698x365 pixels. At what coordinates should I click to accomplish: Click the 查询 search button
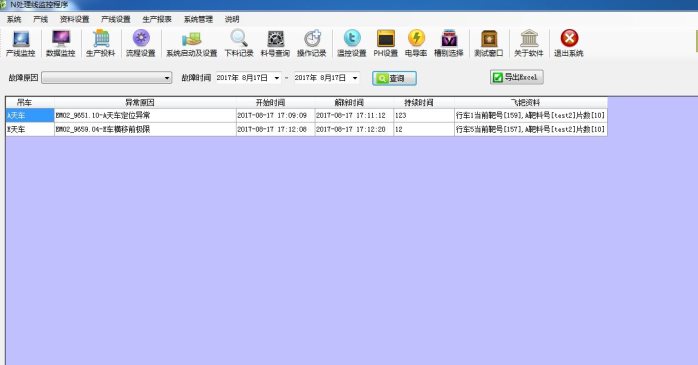click(x=394, y=78)
